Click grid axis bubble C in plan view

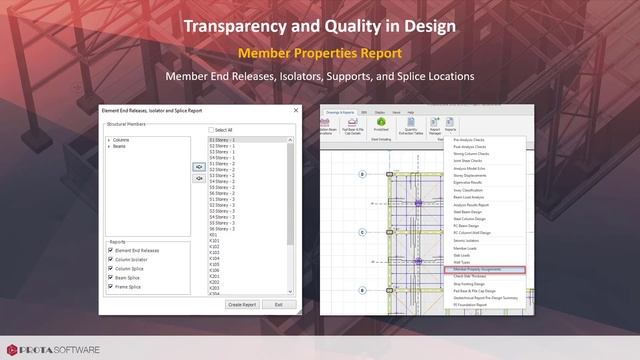(362, 232)
